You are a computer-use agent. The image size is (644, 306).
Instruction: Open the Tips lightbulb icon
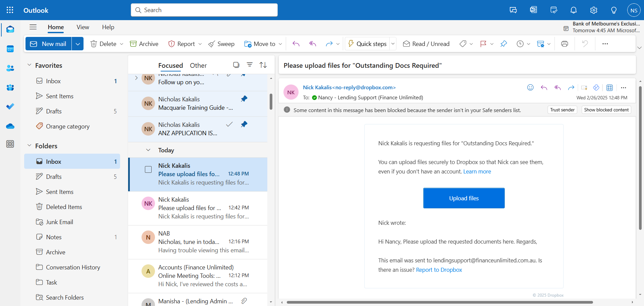point(614,10)
